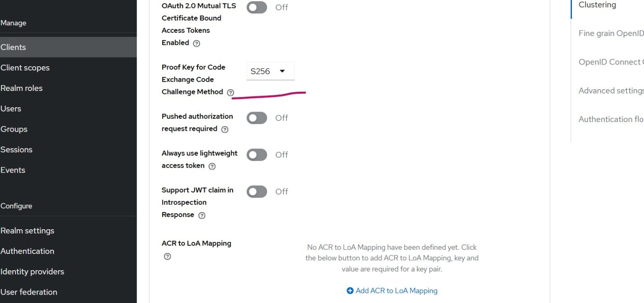Enable OAuth 2.0 Mutual TLS Certificate Bound tokens
644x303 pixels.
257,7
